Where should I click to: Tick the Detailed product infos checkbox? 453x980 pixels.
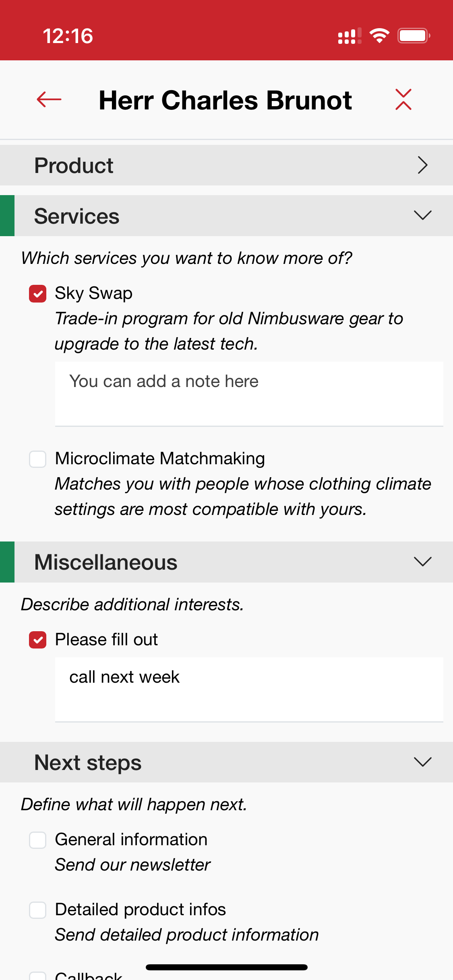click(x=38, y=910)
